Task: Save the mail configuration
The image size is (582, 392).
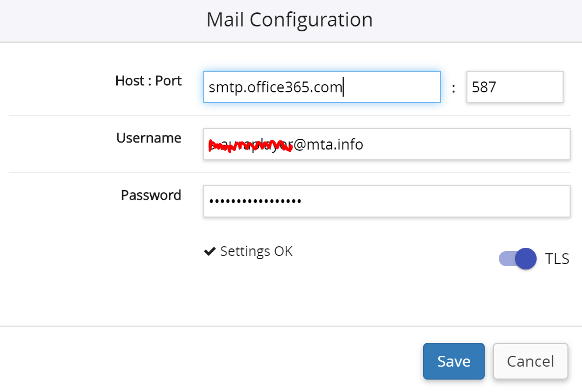Action: click(453, 361)
